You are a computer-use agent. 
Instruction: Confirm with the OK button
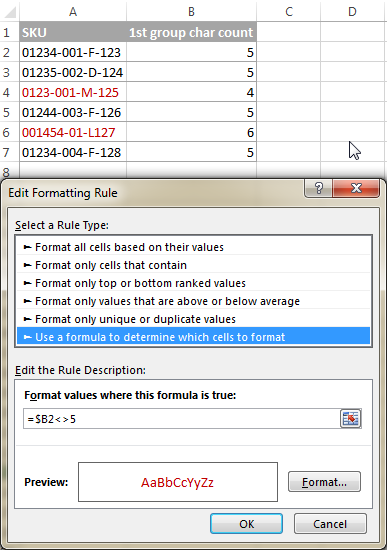tap(246, 524)
